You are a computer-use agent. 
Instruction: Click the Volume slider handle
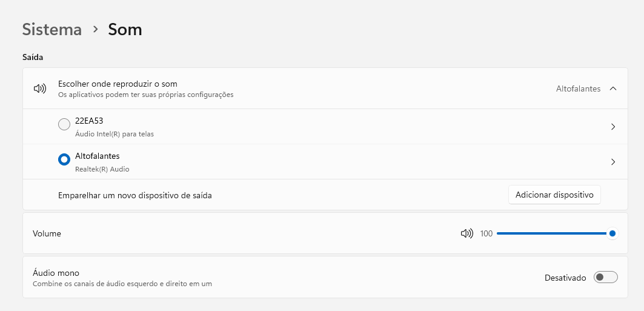[x=612, y=234]
